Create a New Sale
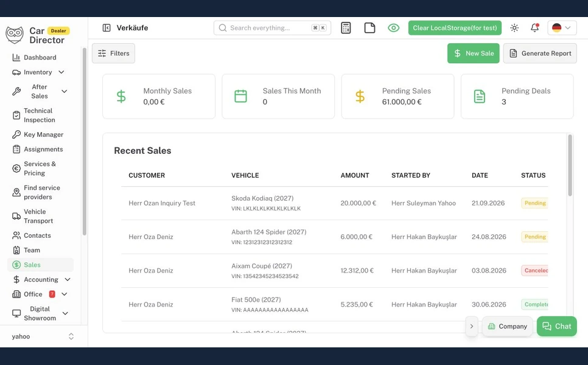This screenshot has height=365, width=588. 473,53
